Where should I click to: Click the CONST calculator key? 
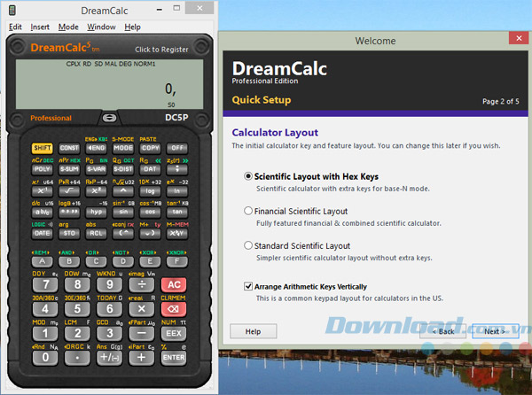(69, 148)
